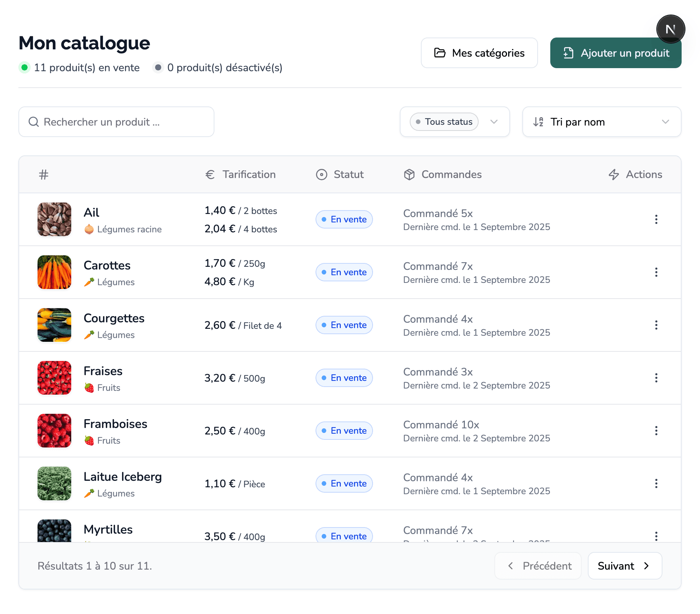
Task: Click Ajouter un produit button
Action: pos(615,53)
